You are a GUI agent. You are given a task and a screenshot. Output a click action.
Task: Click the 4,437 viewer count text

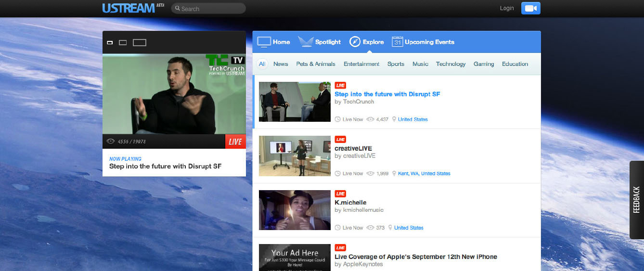[382, 119]
